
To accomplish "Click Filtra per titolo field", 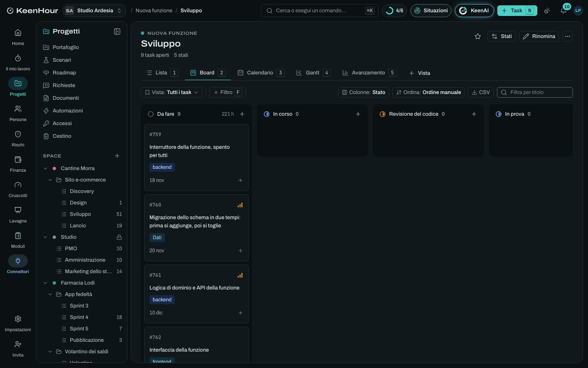I will click(x=535, y=92).
